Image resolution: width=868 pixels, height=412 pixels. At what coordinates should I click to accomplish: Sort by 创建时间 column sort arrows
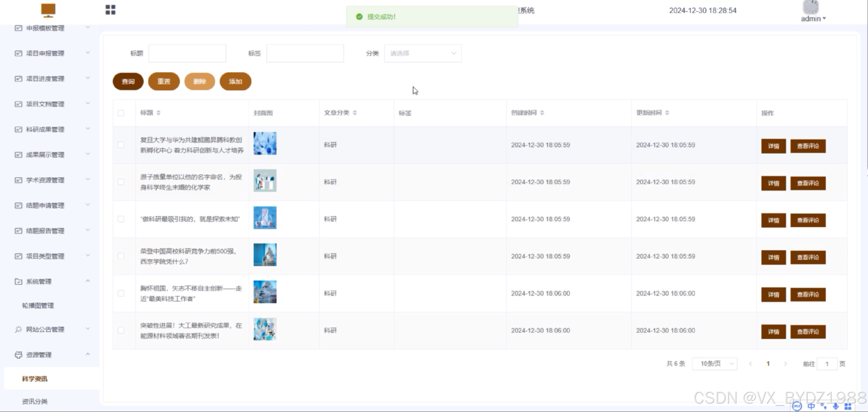542,113
